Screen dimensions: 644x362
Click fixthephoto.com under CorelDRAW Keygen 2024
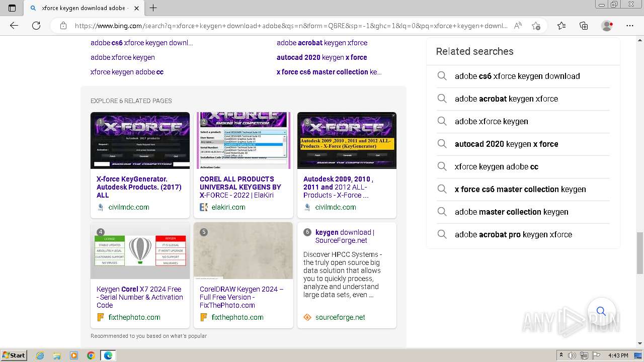[237, 317]
